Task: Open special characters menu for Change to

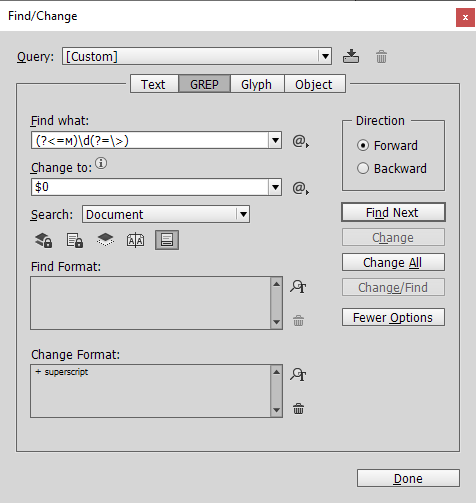Action: (x=300, y=188)
